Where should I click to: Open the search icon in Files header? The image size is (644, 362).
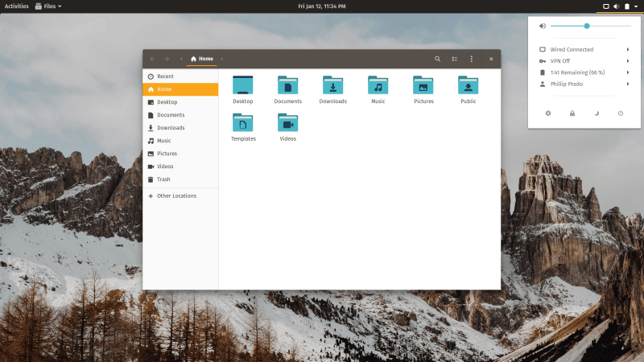437,59
